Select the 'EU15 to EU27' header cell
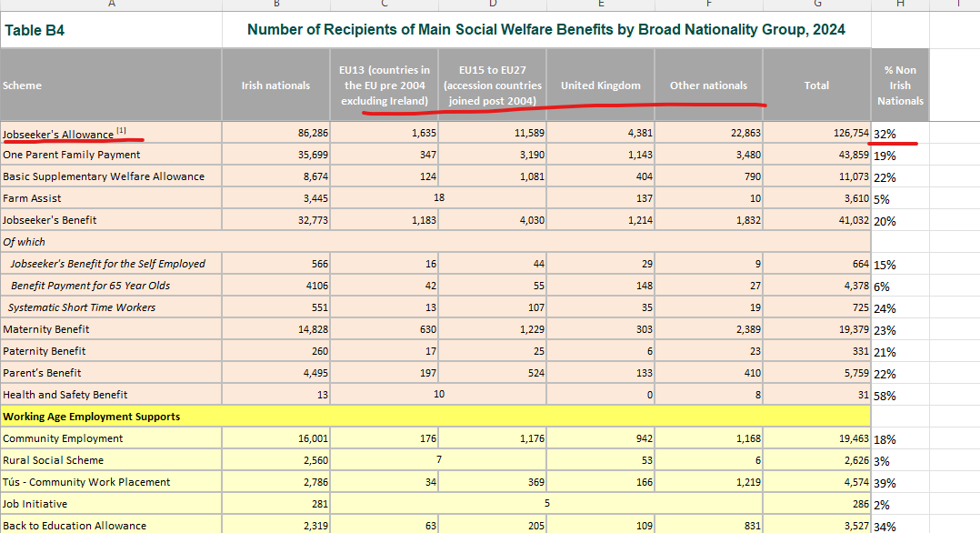Image resolution: width=980 pixels, height=533 pixels. click(493, 85)
